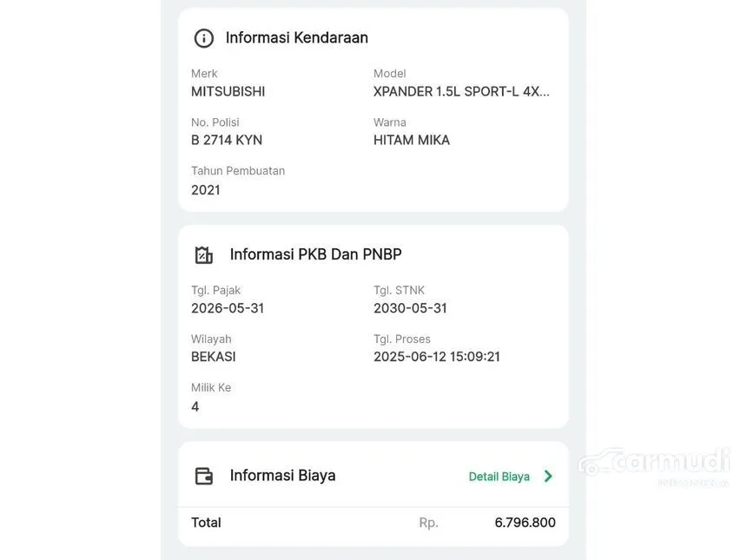Click the total amount 6.796.800
This screenshot has width=747, height=560.
[x=525, y=523]
